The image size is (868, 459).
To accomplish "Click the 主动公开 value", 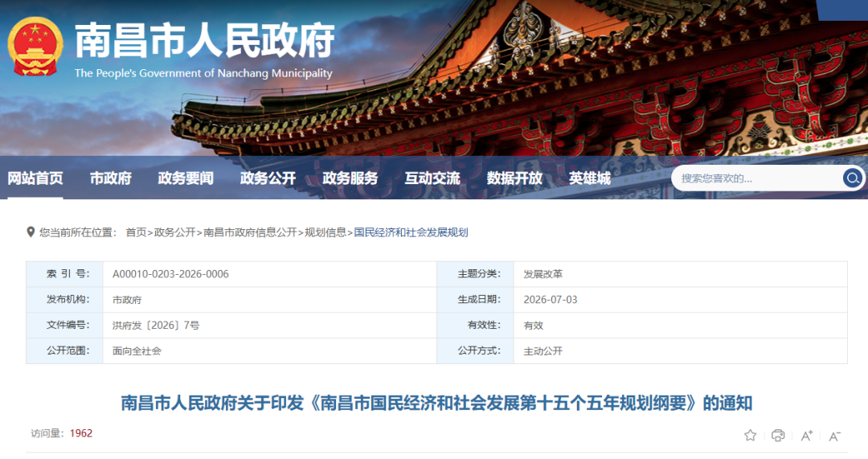I will pyautogui.click(x=543, y=351).
